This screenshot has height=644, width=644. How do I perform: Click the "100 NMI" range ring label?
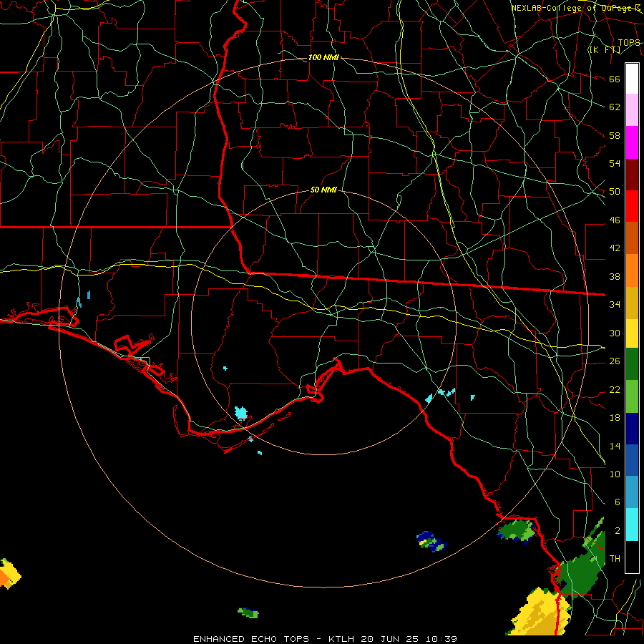click(x=323, y=57)
